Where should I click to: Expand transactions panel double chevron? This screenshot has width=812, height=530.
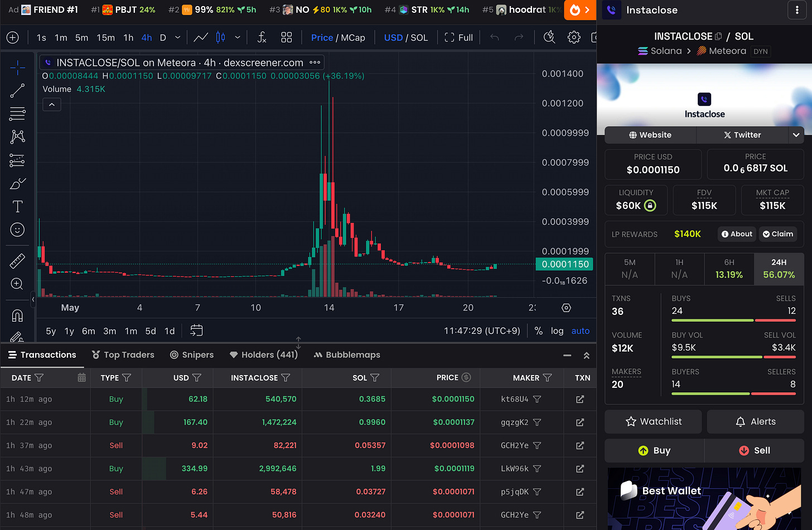[586, 355]
